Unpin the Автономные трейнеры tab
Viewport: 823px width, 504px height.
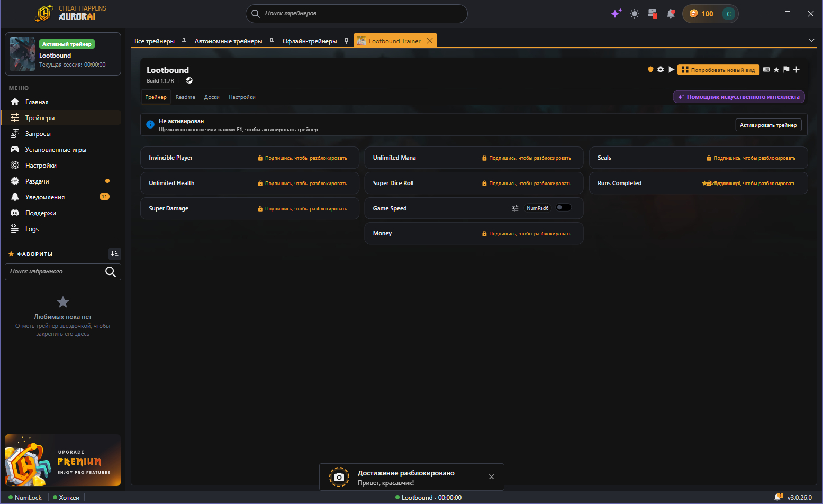272,41
